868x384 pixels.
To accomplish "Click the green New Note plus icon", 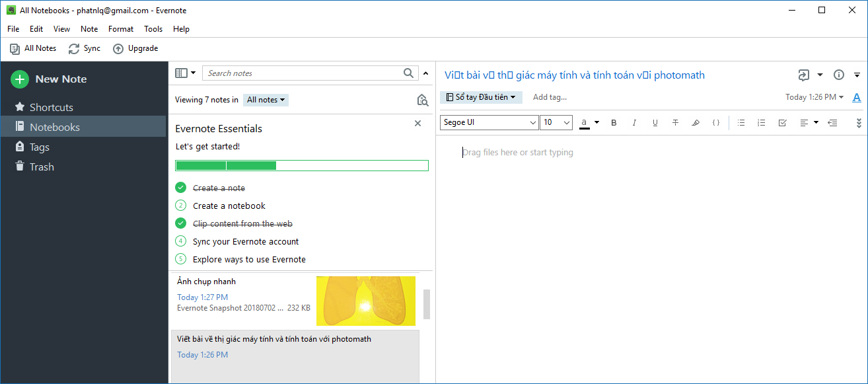I will [x=20, y=79].
